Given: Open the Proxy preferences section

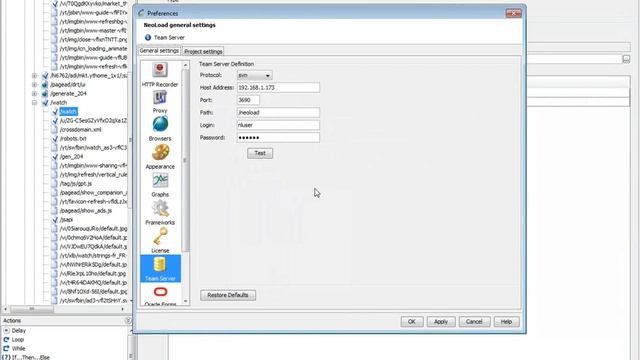Looking at the screenshot, I should (160, 102).
